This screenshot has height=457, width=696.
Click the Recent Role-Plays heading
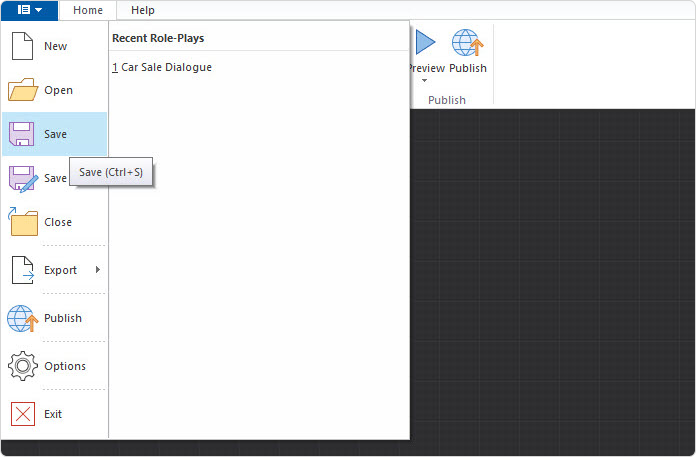[x=158, y=38]
